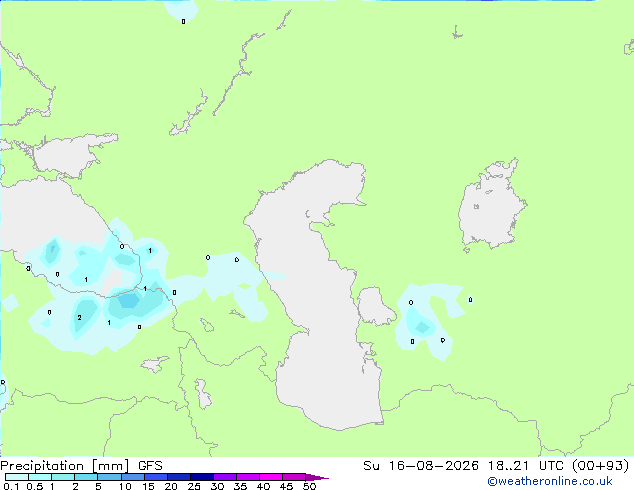The height and width of the screenshot is (490, 634).
Task: Click the 35–40 mm legend color swatch
Action: (x=247, y=477)
